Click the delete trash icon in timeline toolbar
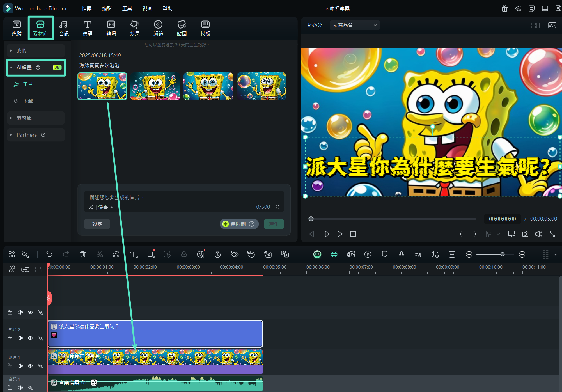562x392 pixels. 83,254
